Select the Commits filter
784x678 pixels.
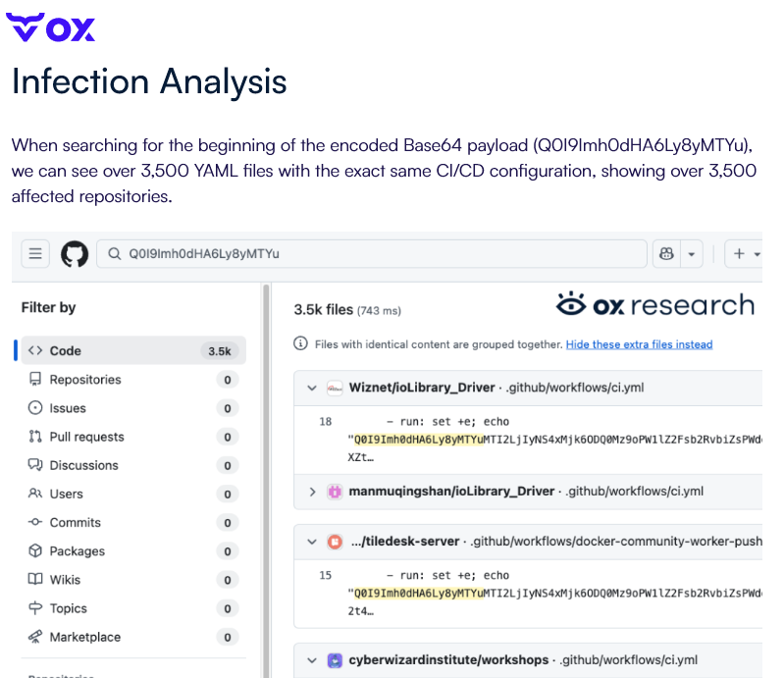click(133, 523)
